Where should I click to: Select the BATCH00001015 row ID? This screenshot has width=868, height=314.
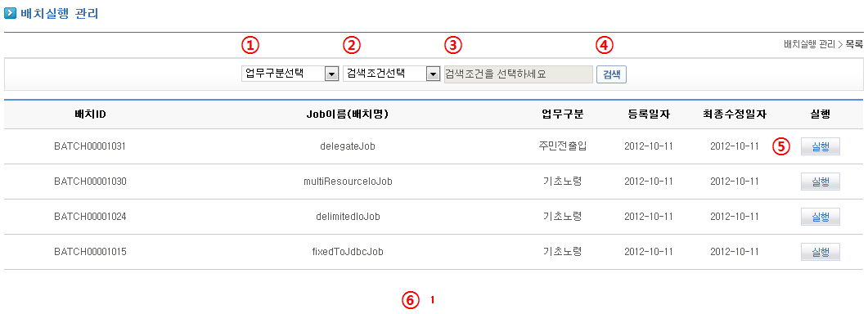click(90, 252)
